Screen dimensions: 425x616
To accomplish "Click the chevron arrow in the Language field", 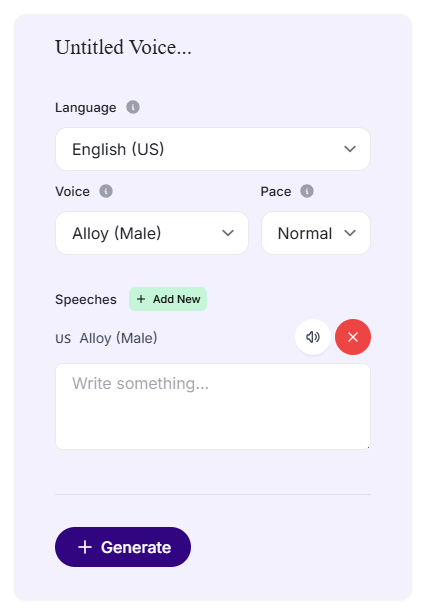I will pyautogui.click(x=350, y=149).
